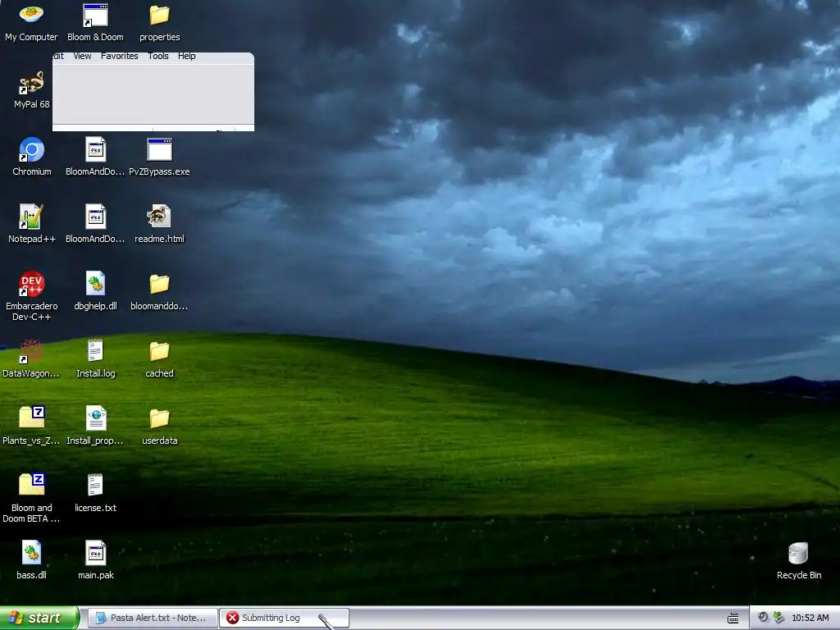Viewport: 840px width, 630px height.
Task: Open the View menu in the window
Action: click(82, 57)
